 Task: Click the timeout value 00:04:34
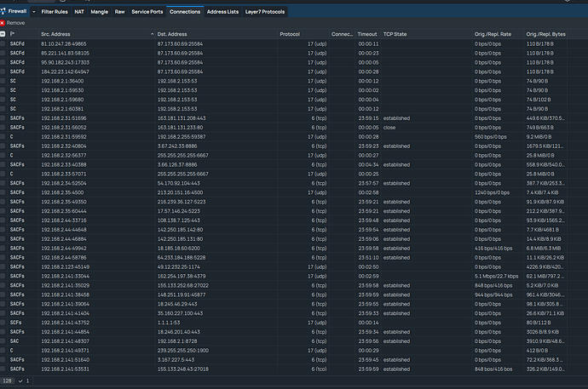[368, 165]
